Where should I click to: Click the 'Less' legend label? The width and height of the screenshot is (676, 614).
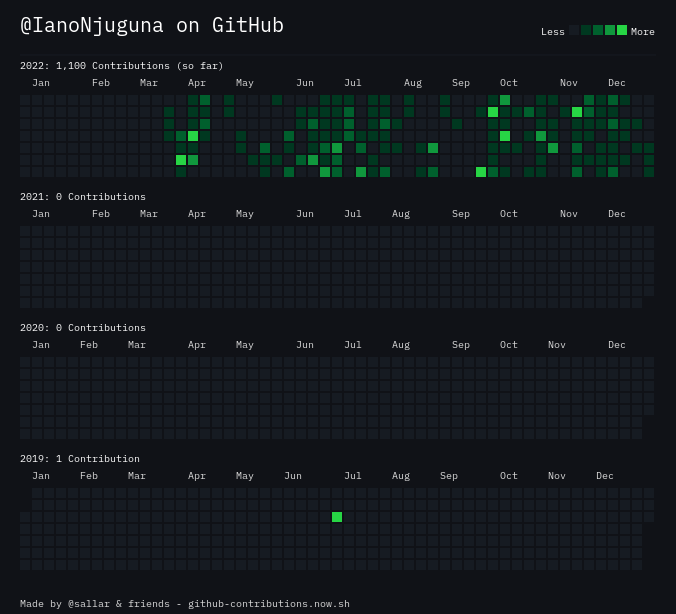(553, 32)
